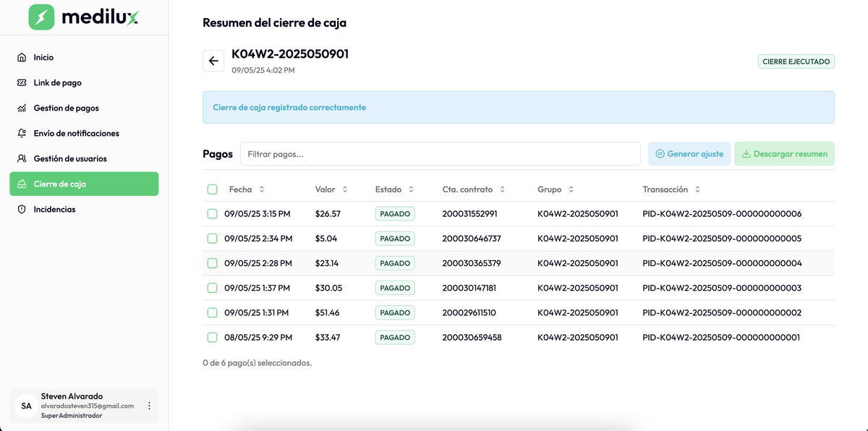The image size is (868, 431).
Task: Check the $33.47 payment row checkbox
Action: coord(212,337)
